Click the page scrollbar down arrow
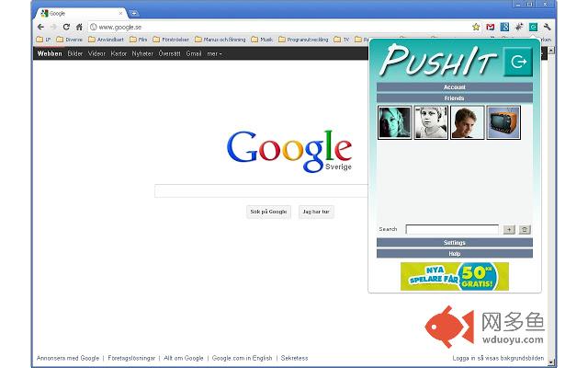This screenshot has width=588, height=368. (551, 362)
